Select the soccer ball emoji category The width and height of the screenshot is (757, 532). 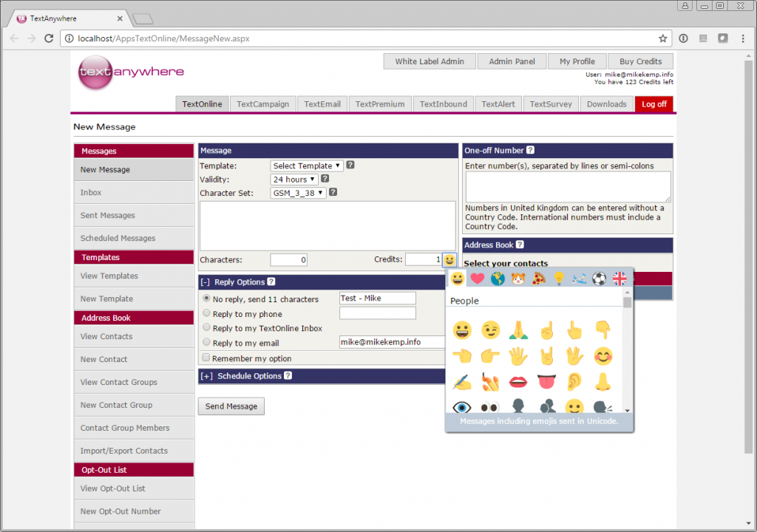click(600, 279)
